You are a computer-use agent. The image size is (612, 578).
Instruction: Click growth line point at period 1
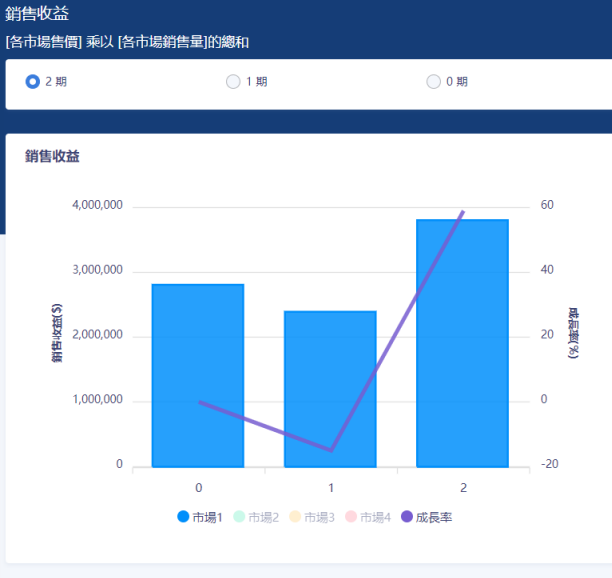pyautogui.click(x=331, y=450)
